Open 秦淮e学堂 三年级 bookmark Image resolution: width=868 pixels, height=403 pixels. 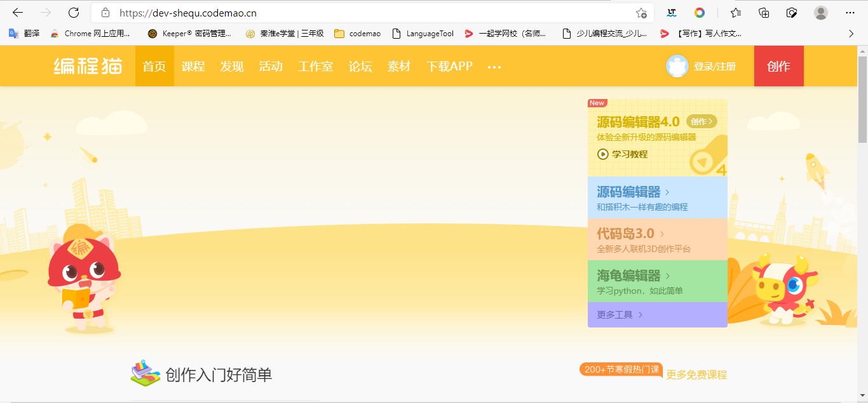285,34
